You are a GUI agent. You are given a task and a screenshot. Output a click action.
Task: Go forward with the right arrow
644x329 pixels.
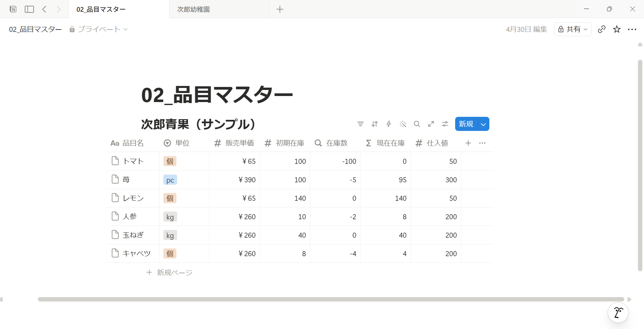point(59,9)
